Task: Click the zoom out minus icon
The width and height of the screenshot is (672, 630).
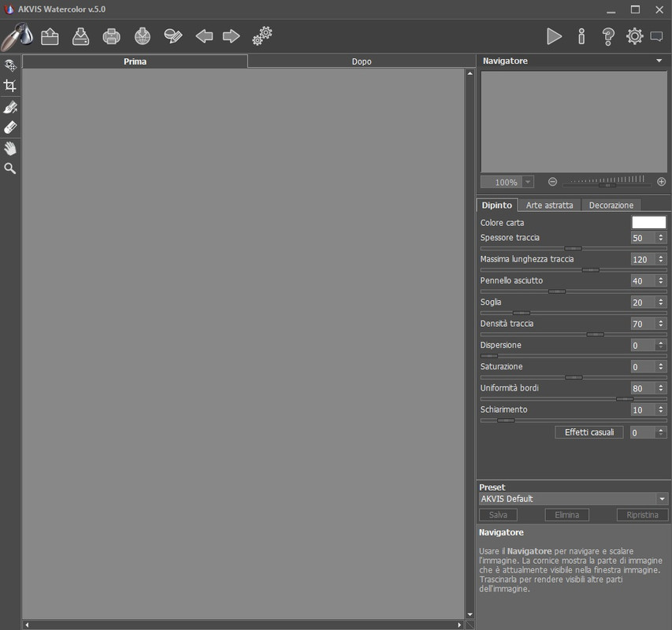Action: (x=552, y=182)
